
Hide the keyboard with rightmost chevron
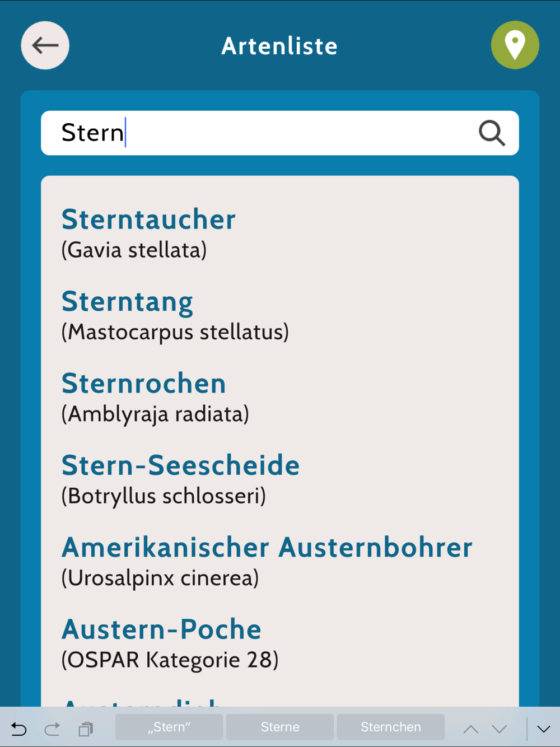click(544, 729)
